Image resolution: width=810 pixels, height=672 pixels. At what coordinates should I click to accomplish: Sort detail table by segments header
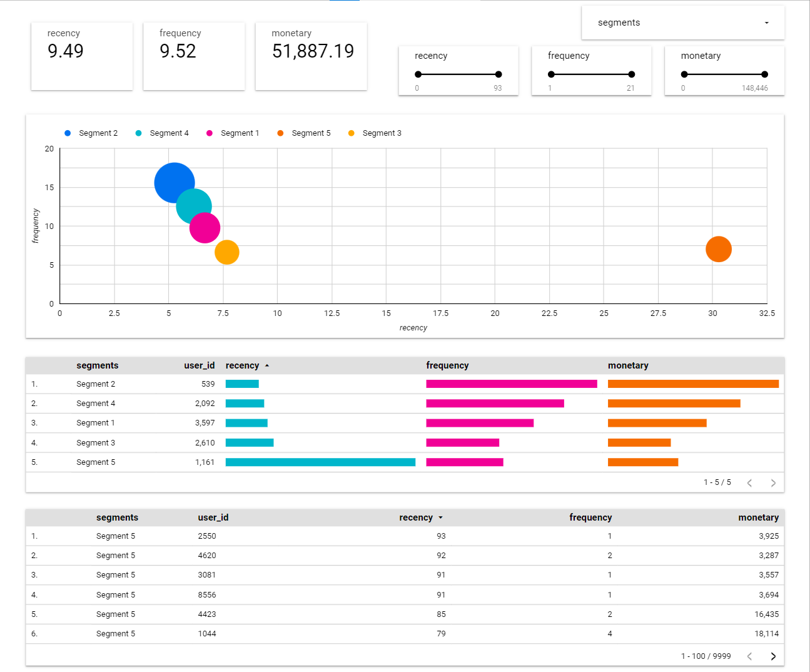coord(117,517)
